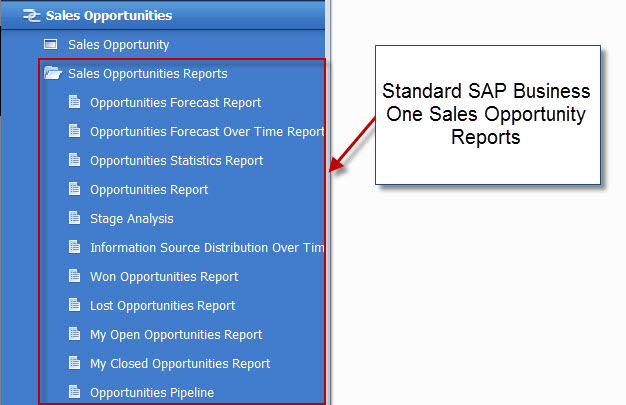Click document icon beside Won Opportunities Report
The height and width of the screenshot is (405, 626).
coord(74,276)
